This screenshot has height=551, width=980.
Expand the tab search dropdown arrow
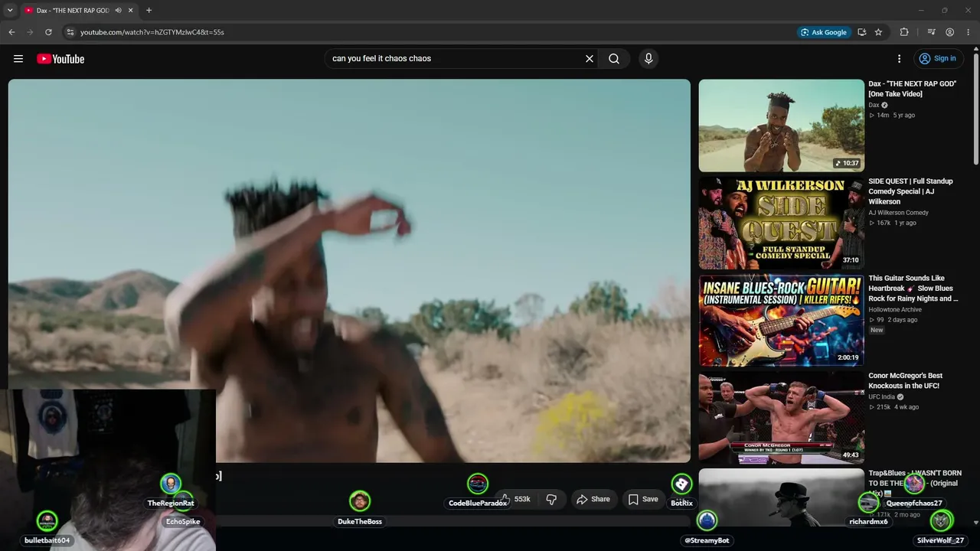click(10, 10)
